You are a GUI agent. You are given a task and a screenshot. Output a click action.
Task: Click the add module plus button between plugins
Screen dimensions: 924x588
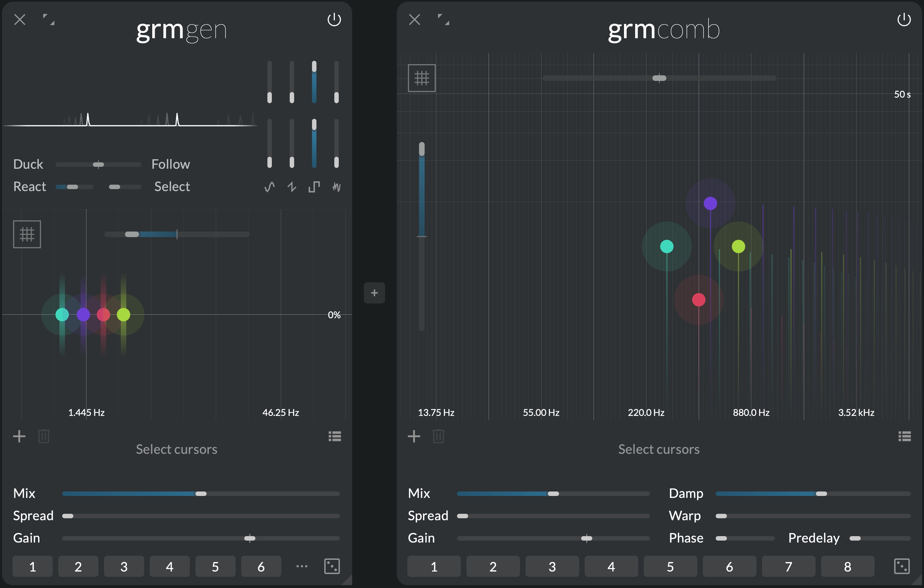374,293
